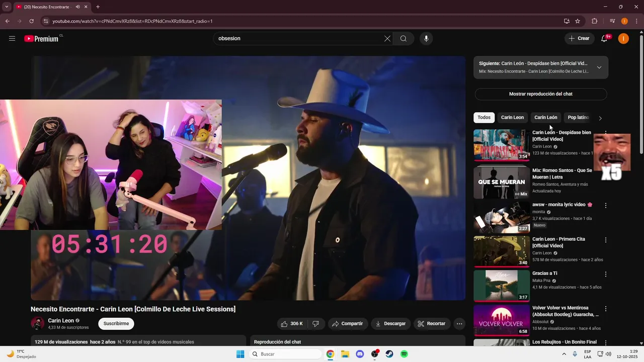Open the YouTube account avatar menu
Screen dimensions: 644x362
[x=623, y=39]
